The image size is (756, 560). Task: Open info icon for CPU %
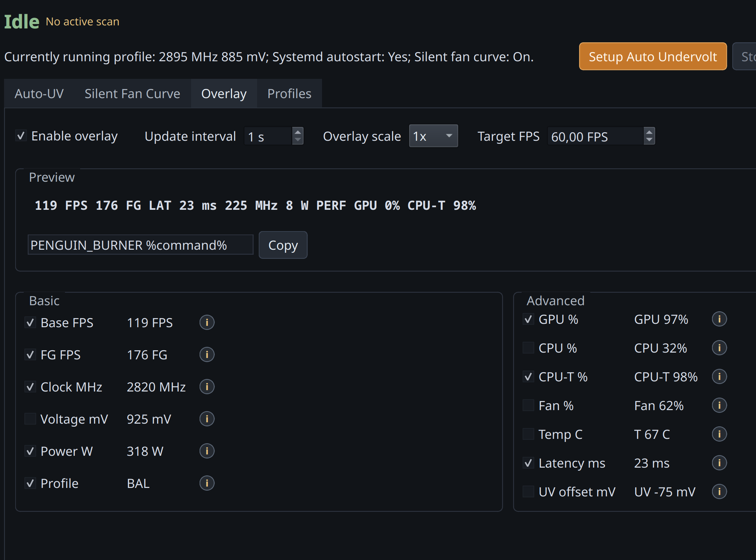(x=719, y=348)
